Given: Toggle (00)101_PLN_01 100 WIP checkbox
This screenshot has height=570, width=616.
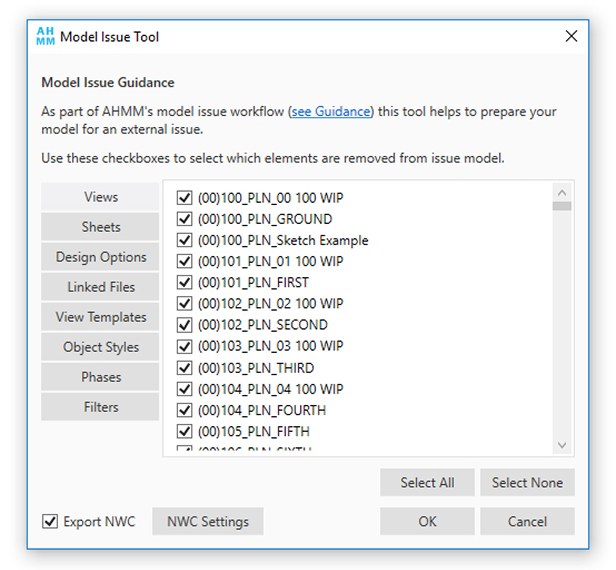Looking at the screenshot, I should 184,261.
